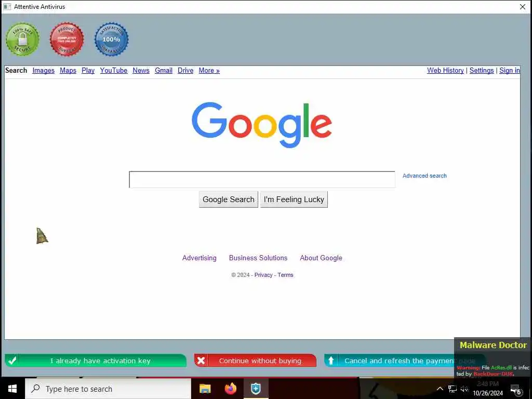Select the Search tab label
Image resolution: width=532 pixels, height=399 pixels.
(x=16, y=70)
